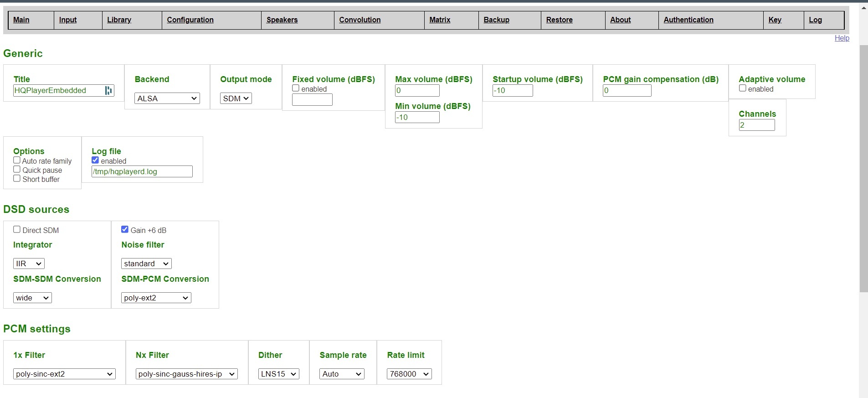Enable the Fixed volume checkbox
868x398 pixels.
296,88
